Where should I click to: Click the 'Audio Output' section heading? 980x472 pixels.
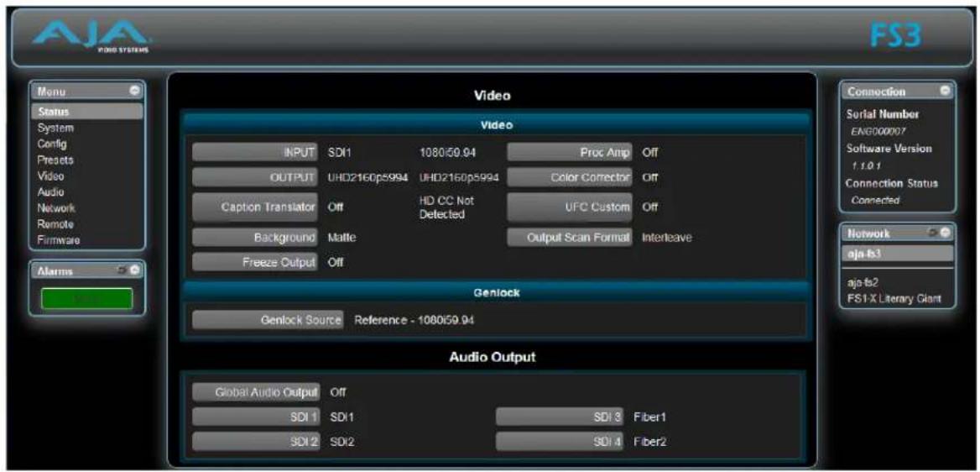pyautogui.click(x=493, y=358)
